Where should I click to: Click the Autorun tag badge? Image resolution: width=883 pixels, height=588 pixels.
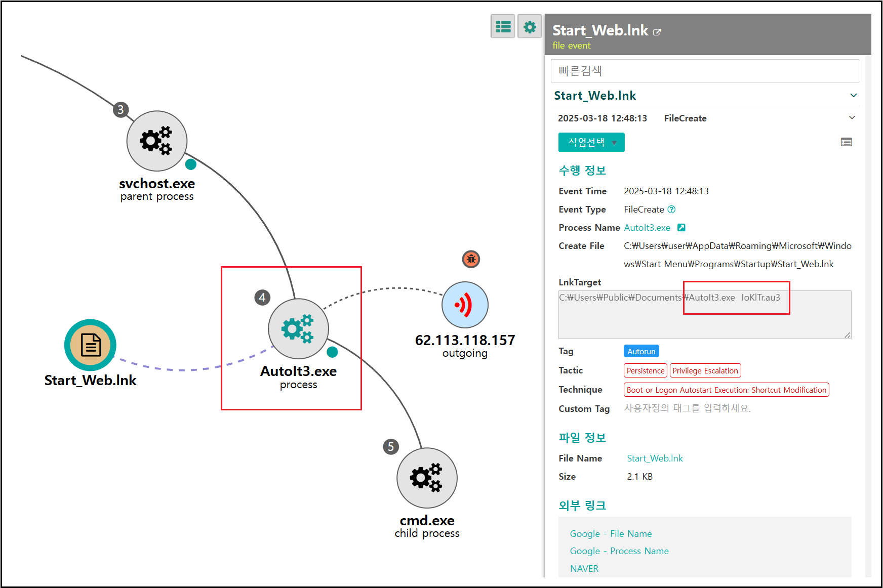[641, 351]
